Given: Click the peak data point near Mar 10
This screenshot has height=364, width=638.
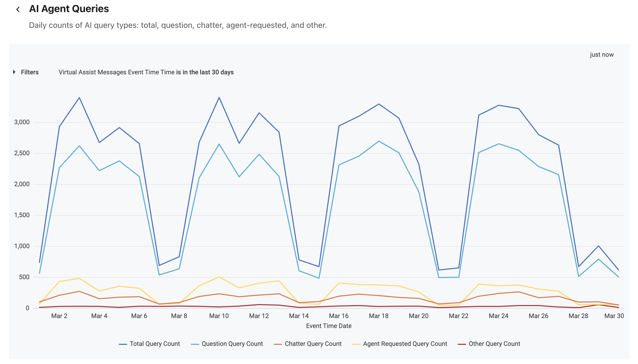Looking at the screenshot, I should pyautogui.click(x=219, y=97).
